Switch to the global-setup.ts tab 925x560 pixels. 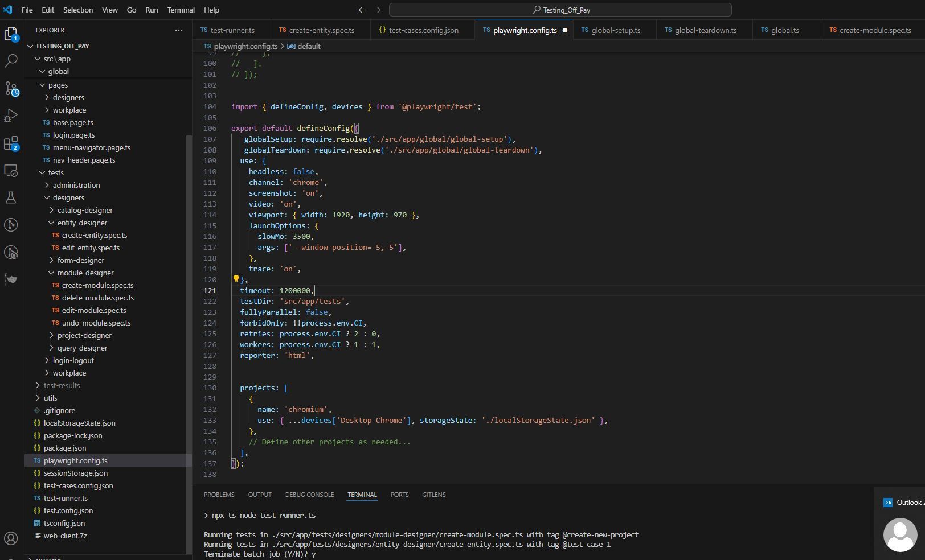pos(615,30)
